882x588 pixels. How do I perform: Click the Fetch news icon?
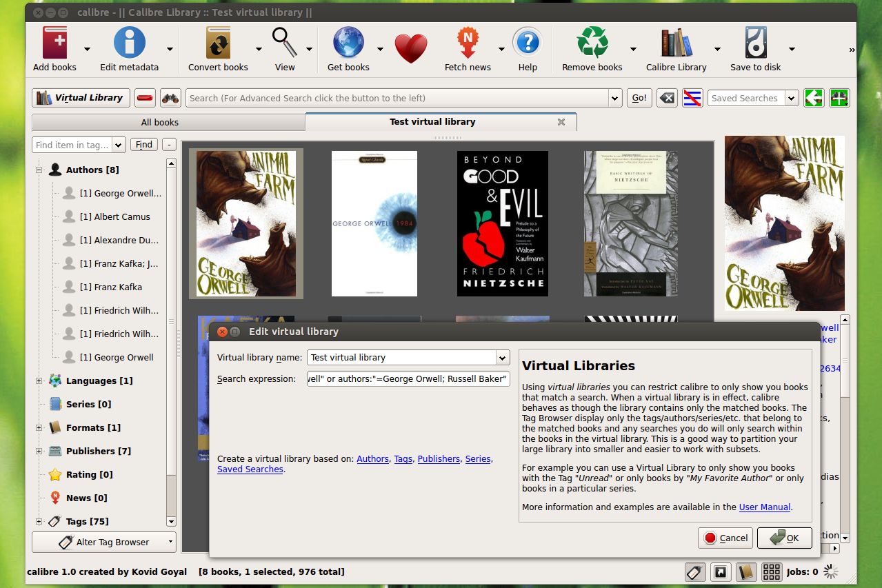tap(468, 43)
